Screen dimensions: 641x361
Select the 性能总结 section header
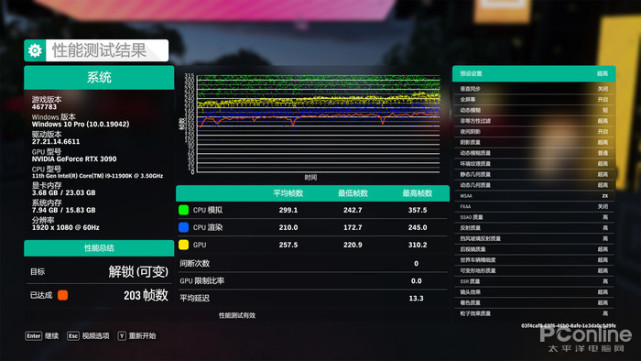pos(99,248)
